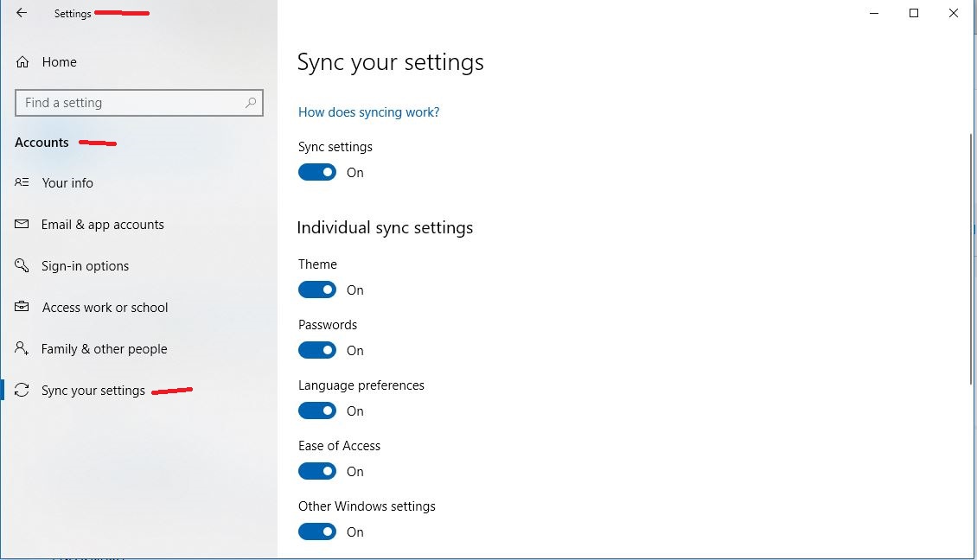This screenshot has height=560, width=977.
Task: Click the key icon for Sign-in options
Action: (22, 265)
